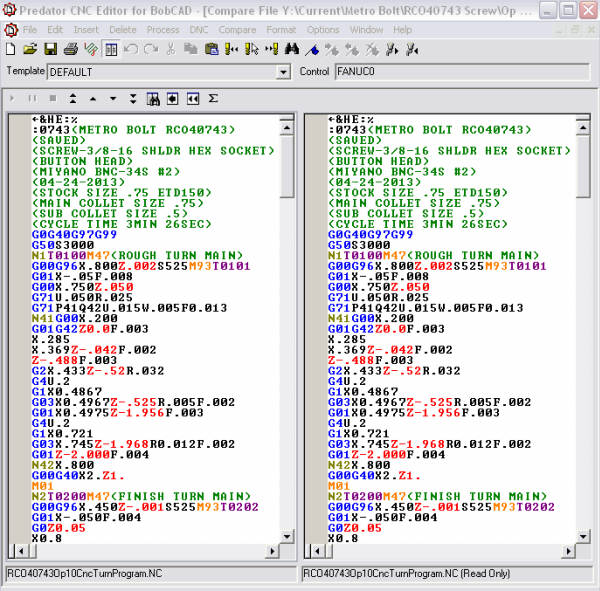Click right pane horizontal scroll right arrow
Image resolution: width=600 pixels, height=591 pixels.
[569, 551]
